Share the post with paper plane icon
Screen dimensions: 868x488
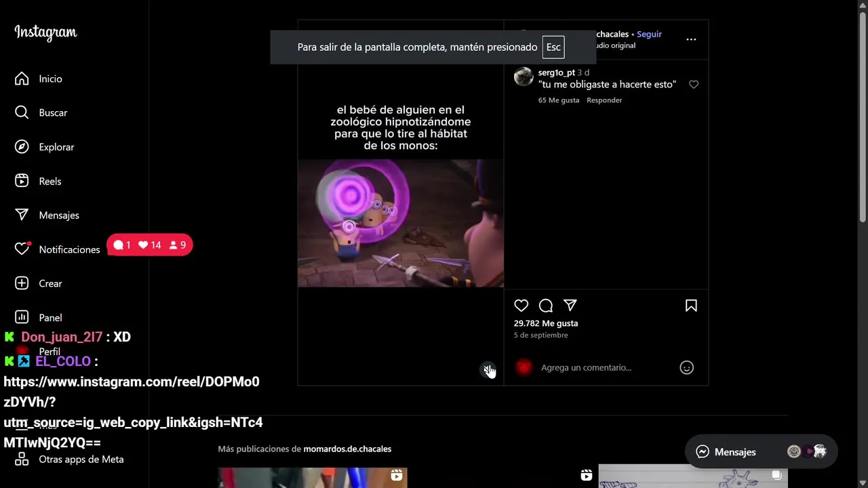(x=570, y=306)
